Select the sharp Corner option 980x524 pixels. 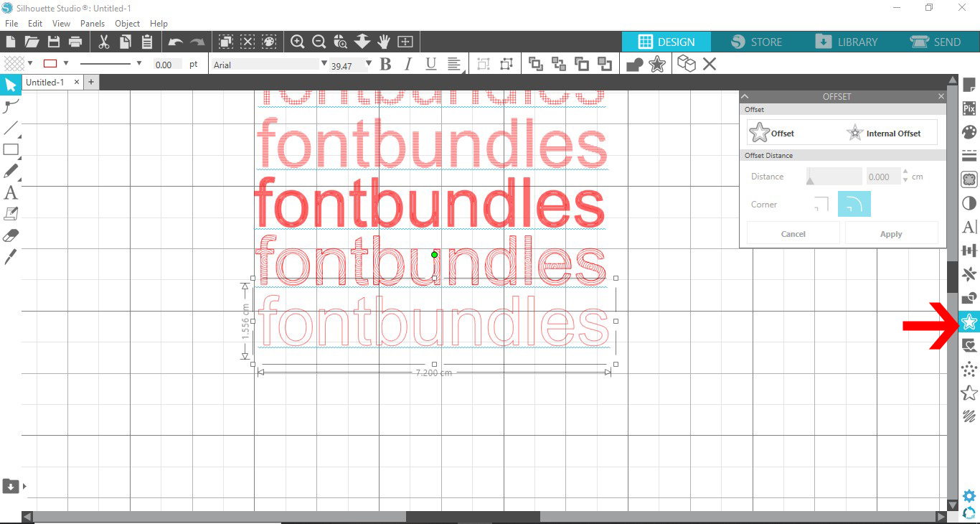[821, 205]
